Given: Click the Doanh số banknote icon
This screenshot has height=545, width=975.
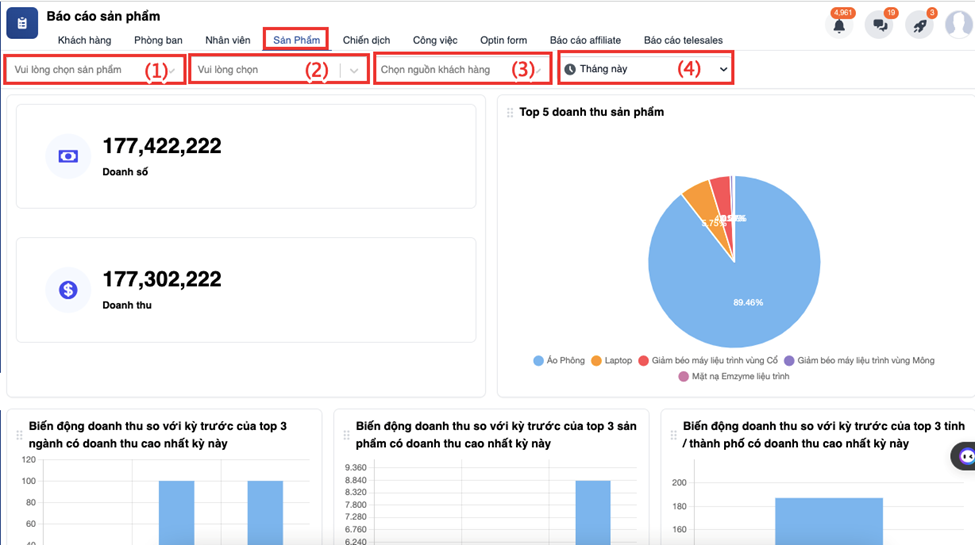Looking at the screenshot, I should pyautogui.click(x=68, y=156).
